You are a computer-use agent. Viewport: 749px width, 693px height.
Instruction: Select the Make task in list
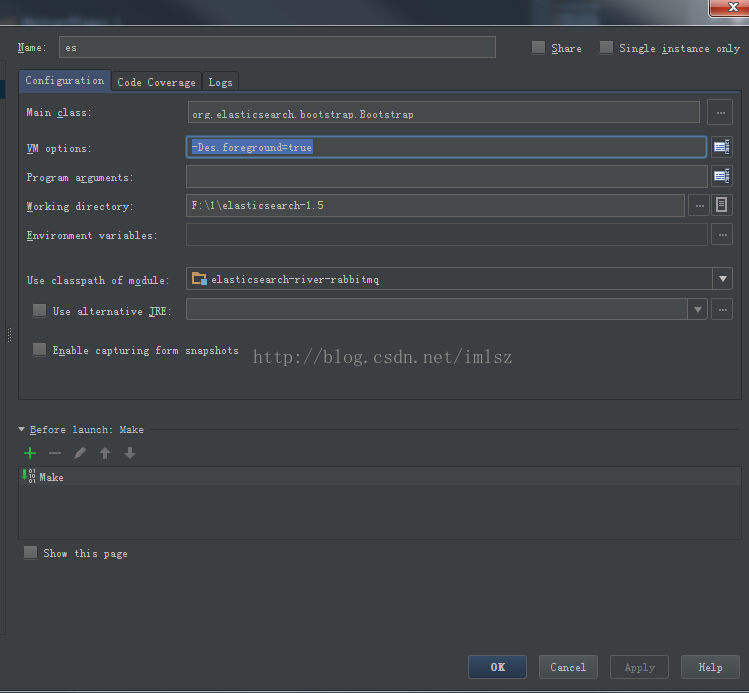click(x=380, y=477)
